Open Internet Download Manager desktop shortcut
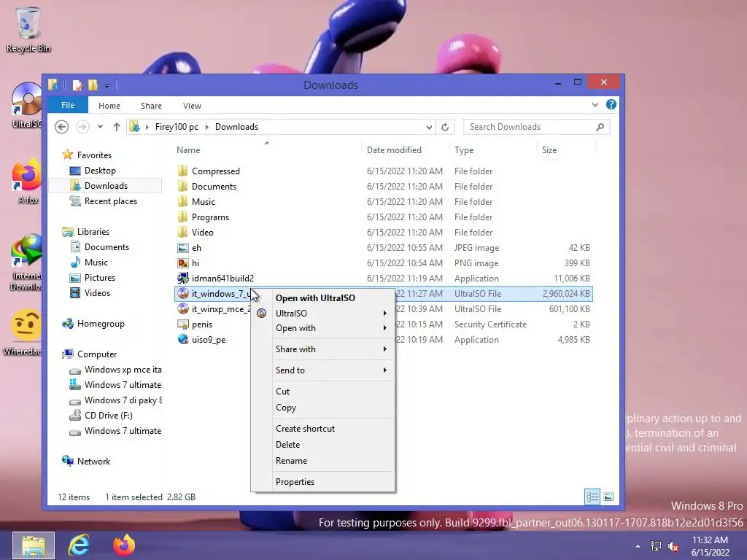The height and width of the screenshot is (560, 747). click(27, 262)
